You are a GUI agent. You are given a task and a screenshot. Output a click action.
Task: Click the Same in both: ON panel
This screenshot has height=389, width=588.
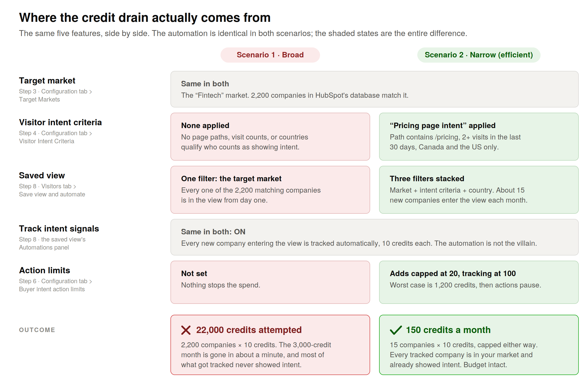point(374,237)
